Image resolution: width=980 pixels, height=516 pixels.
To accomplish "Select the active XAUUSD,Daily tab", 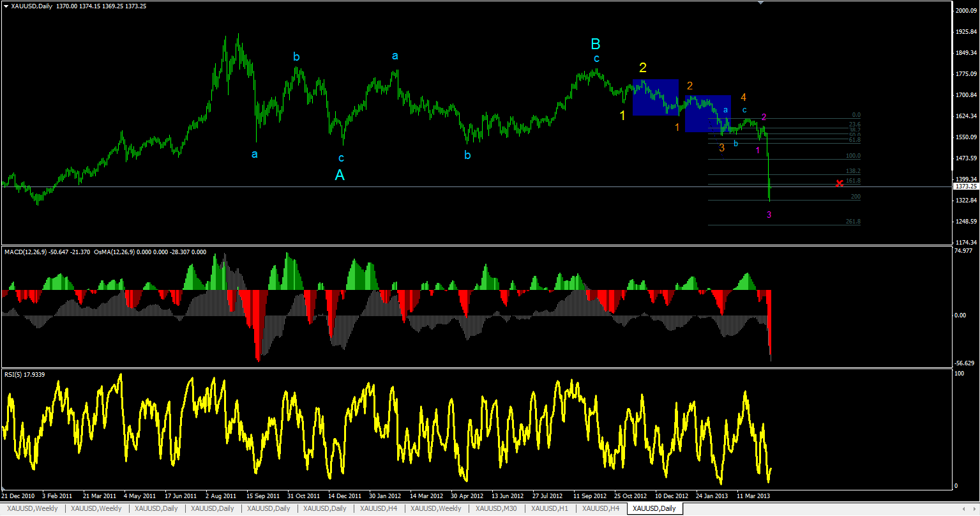I will 654,508.
